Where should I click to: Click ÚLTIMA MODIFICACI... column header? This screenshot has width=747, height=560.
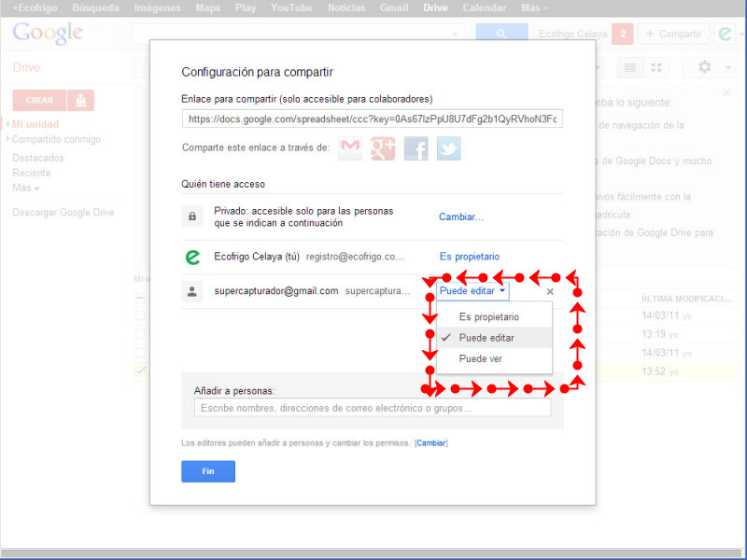[x=686, y=299]
